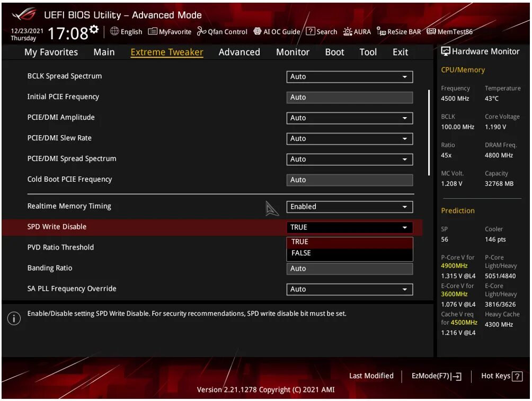
Task: Click the 32768 MB capacity value
Action: pyautogui.click(x=499, y=184)
